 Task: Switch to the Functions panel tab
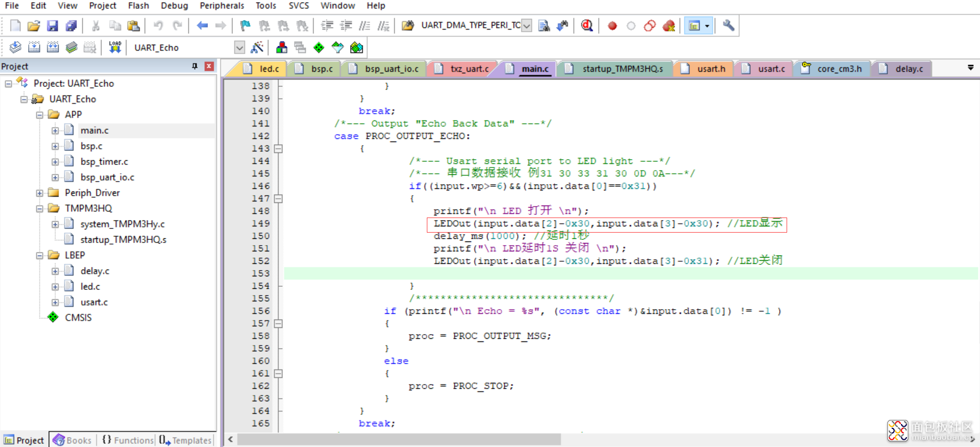tap(128, 440)
